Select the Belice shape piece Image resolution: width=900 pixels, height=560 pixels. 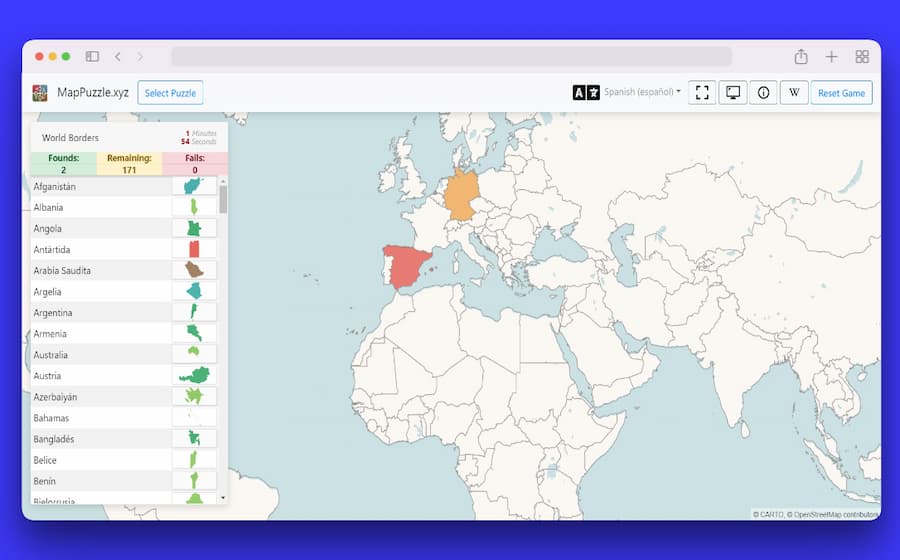[x=194, y=460]
